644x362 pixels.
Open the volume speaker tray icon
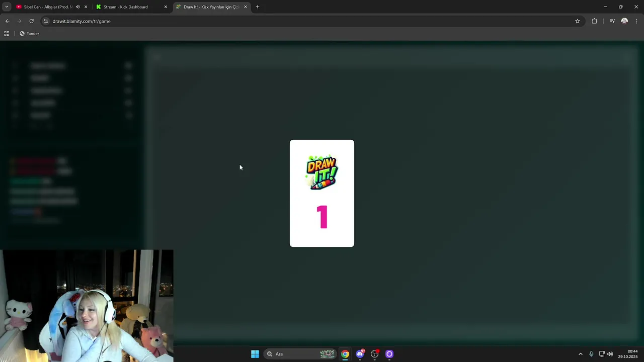tap(610, 354)
